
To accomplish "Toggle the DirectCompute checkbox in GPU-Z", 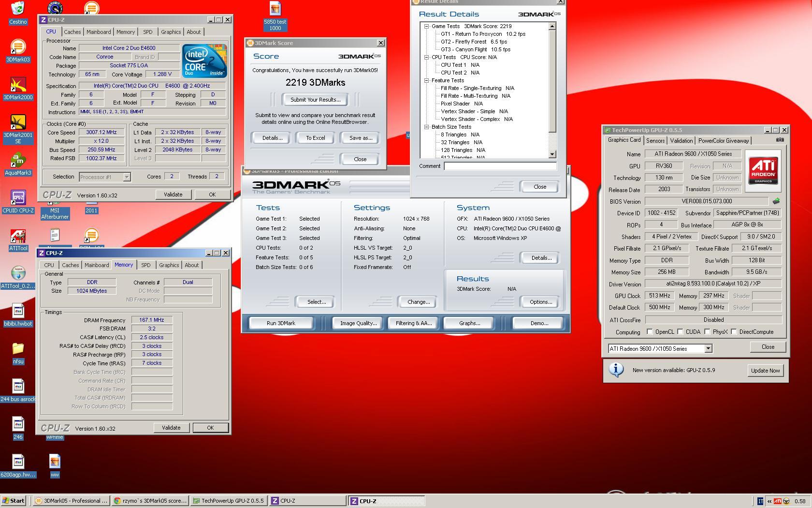I will [734, 332].
